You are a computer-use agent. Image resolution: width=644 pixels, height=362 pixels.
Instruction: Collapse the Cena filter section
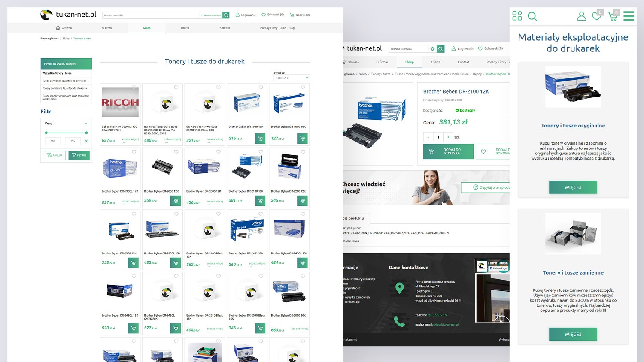pyautogui.click(x=86, y=124)
